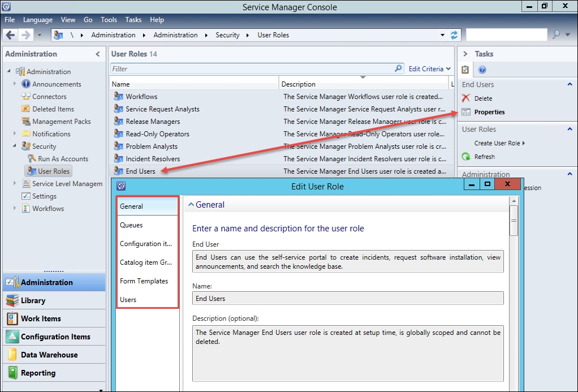This screenshot has width=578, height=392.
Task: Open the Go menu
Action: 88,20
